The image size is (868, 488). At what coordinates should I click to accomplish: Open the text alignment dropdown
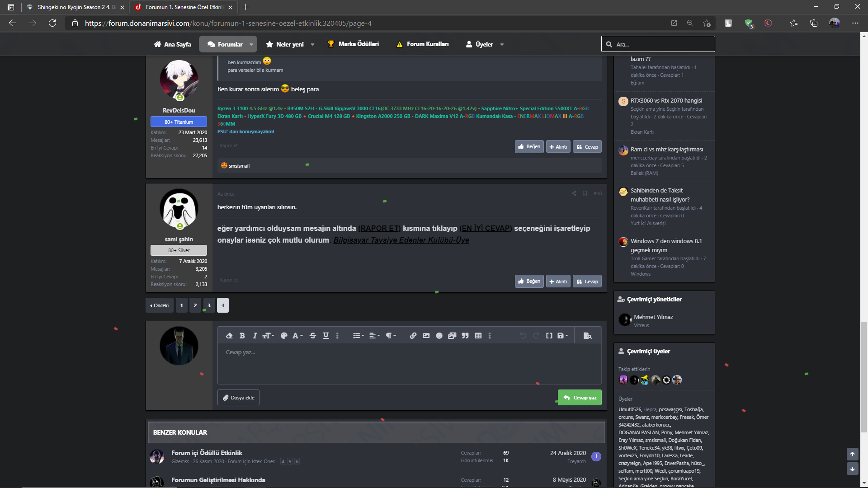coord(375,336)
